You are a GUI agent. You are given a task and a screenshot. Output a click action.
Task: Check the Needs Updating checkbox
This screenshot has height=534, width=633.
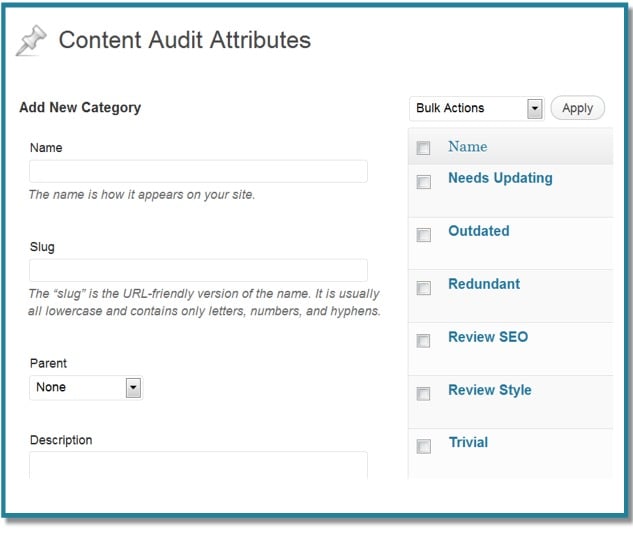pyautogui.click(x=424, y=182)
